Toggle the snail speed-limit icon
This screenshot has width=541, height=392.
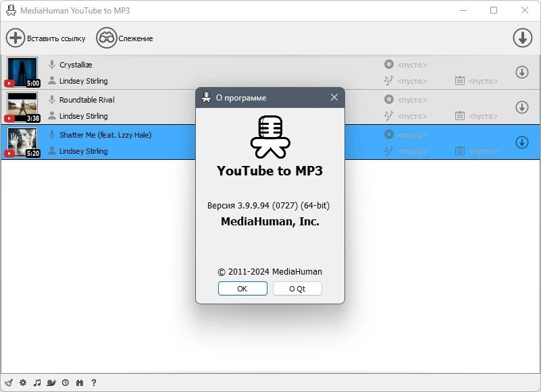click(51, 383)
